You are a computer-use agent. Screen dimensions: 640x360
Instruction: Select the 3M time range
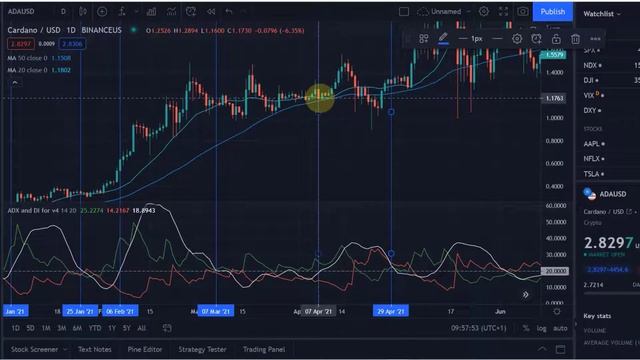pos(62,328)
